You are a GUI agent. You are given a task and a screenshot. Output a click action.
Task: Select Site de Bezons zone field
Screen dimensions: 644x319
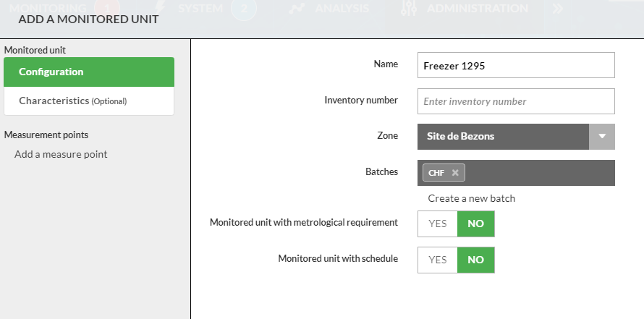[x=503, y=136]
